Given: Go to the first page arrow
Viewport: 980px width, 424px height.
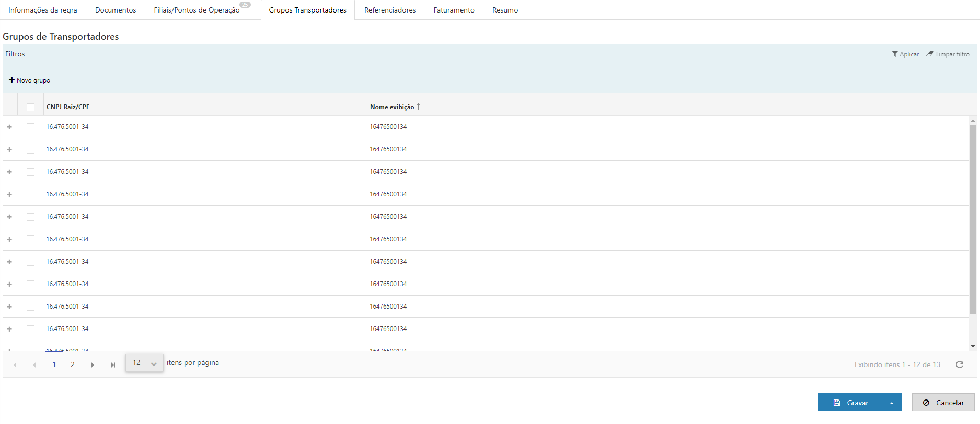Looking at the screenshot, I should [15, 365].
